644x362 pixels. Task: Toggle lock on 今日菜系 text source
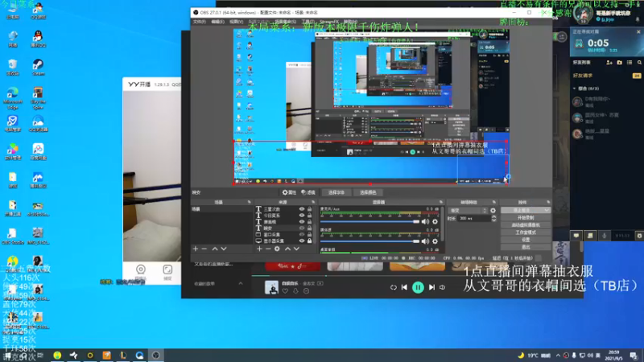point(310,216)
